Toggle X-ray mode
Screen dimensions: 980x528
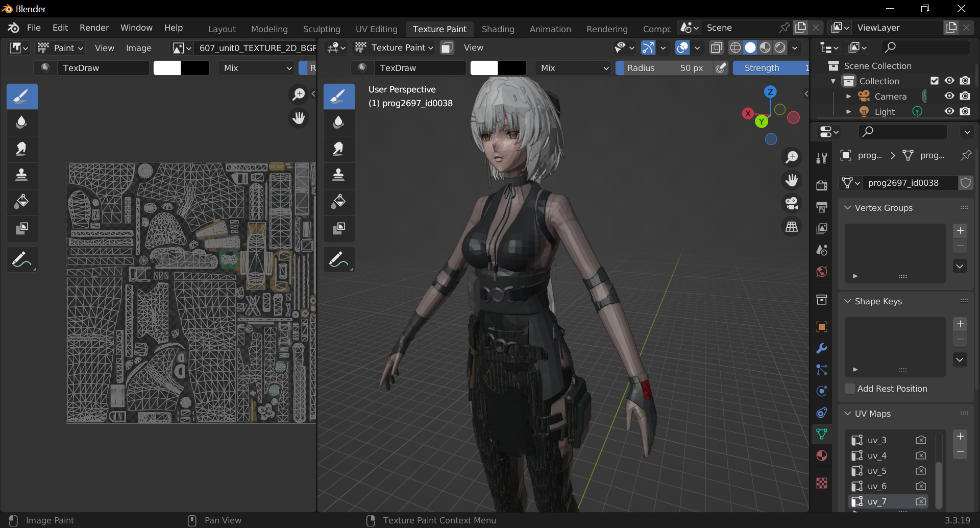[x=717, y=47]
